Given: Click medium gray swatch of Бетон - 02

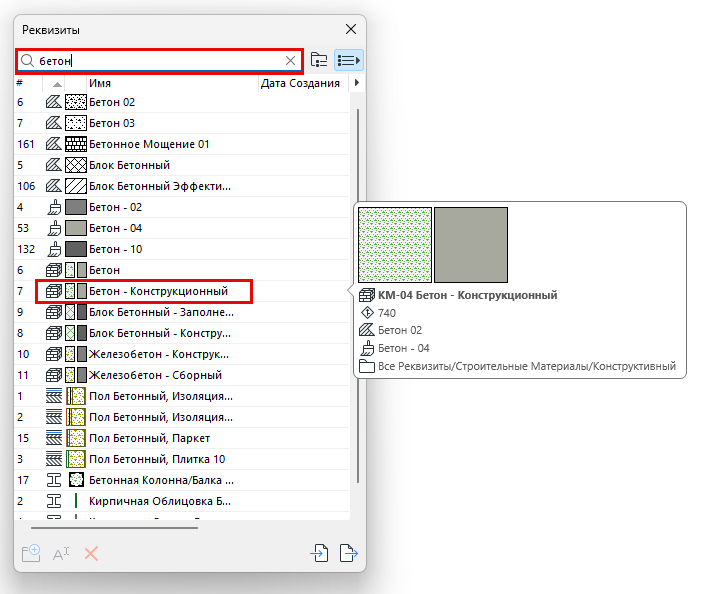Looking at the screenshot, I should [76, 207].
